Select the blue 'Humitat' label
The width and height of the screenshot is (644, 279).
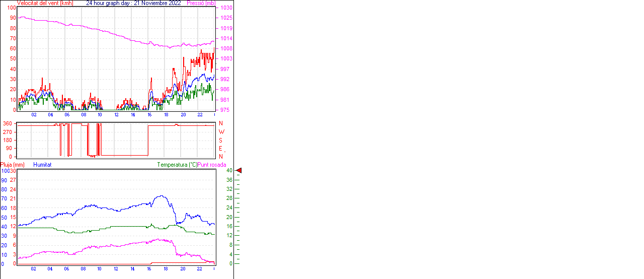42,165
